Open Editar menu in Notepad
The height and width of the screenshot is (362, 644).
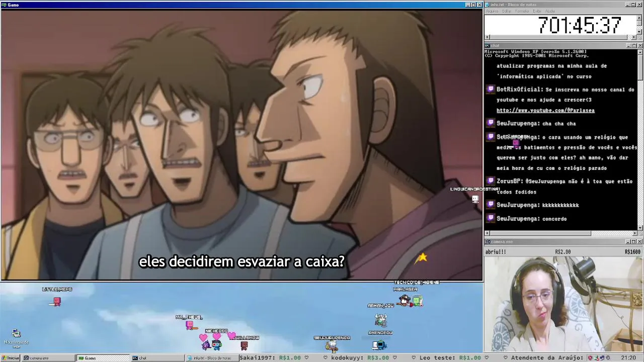[x=506, y=11]
